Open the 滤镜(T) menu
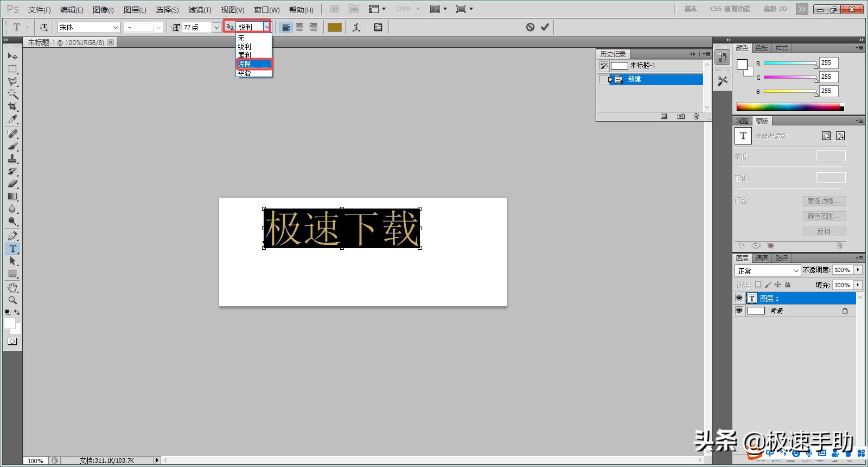This screenshot has width=868, height=467. (200, 10)
